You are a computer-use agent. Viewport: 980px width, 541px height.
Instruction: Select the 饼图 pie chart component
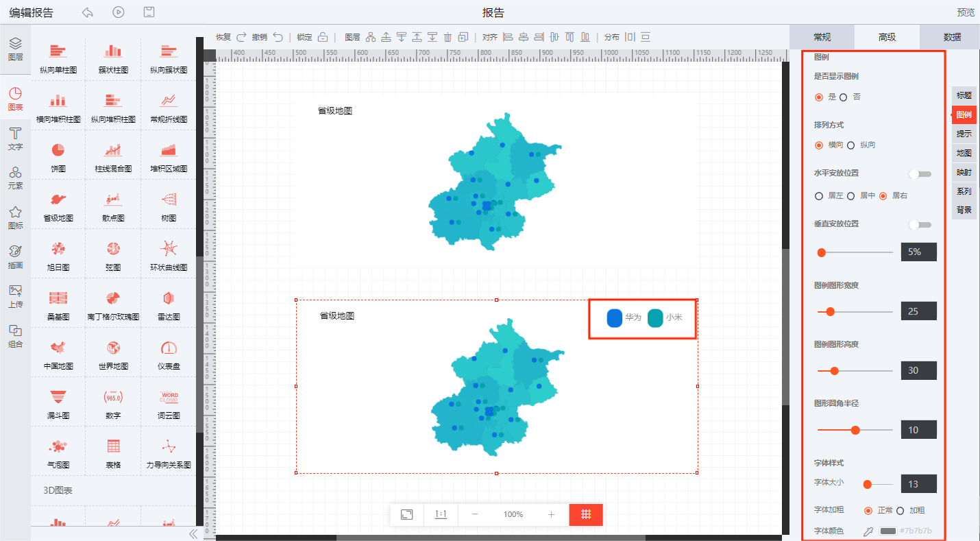click(58, 156)
